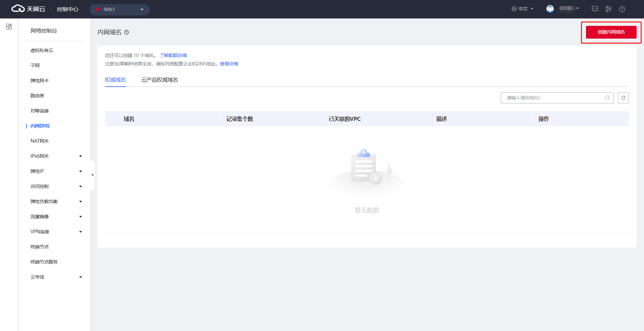Image resolution: width=644 pixels, height=331 pixels.
Task: Select the 权威域名 tab
Action: [x=115, y=80]
